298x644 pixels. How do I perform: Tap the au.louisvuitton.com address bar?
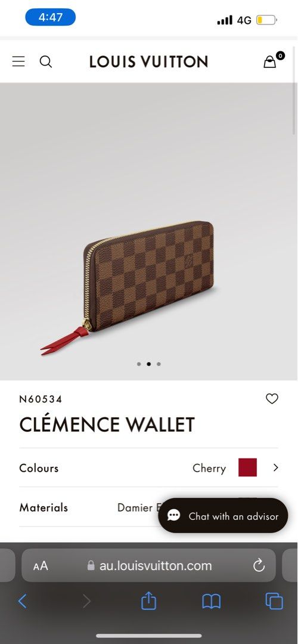(148, 565)
